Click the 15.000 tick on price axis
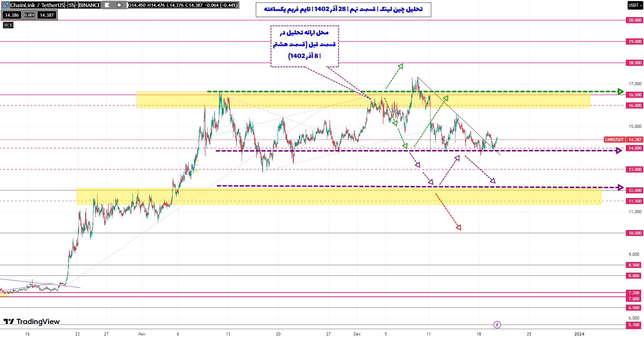 [635, 127]
